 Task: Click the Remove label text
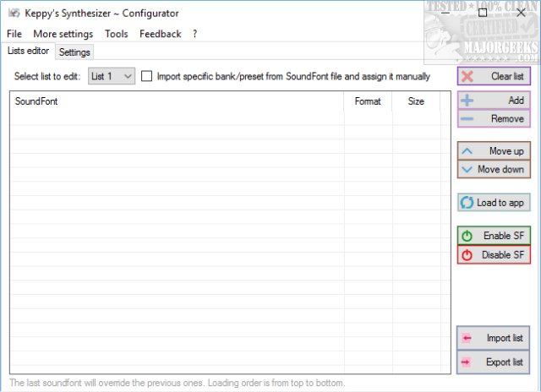coord(507,118)
